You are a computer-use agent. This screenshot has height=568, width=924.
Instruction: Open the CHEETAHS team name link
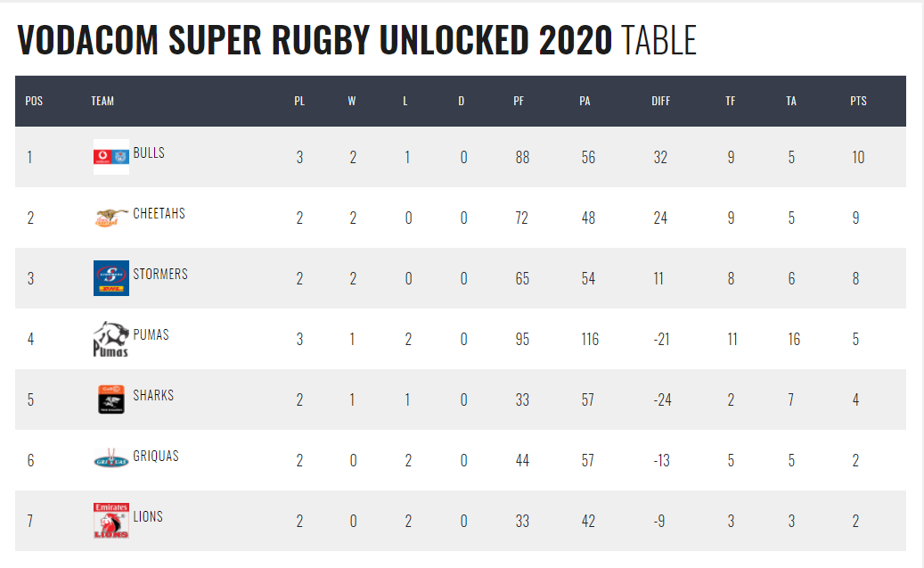pyautogui.click(x=159, y=214)
